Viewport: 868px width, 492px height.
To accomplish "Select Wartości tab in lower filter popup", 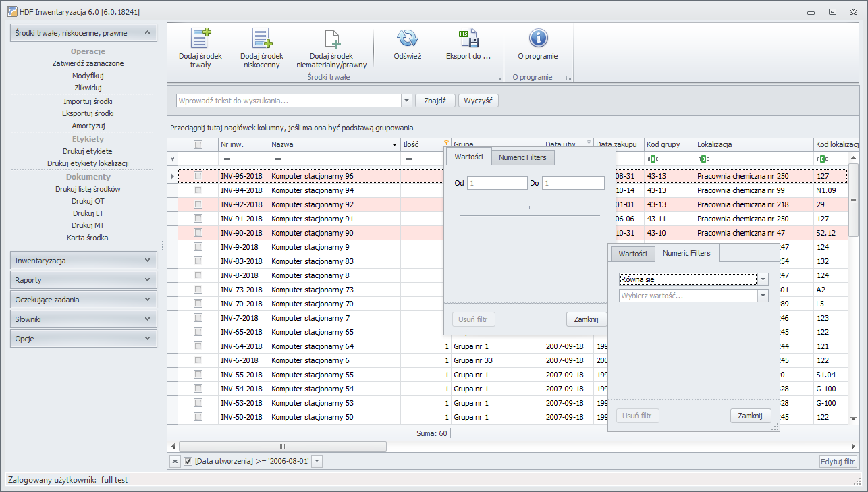I will click(632, 254).
